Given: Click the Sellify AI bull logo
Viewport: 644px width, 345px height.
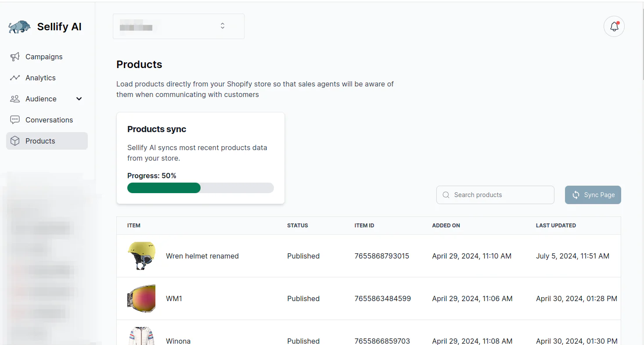Looking at the screenshot, I should tap(20, 27).
